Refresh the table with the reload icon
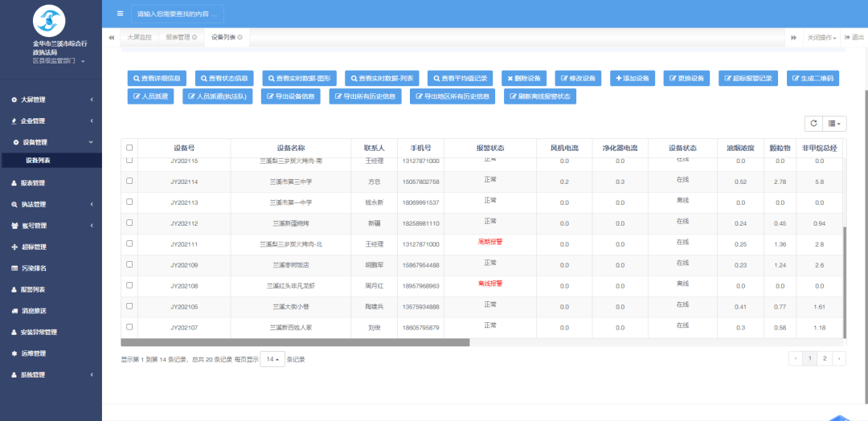Screen dimensions: 868x421 [813, 124]
